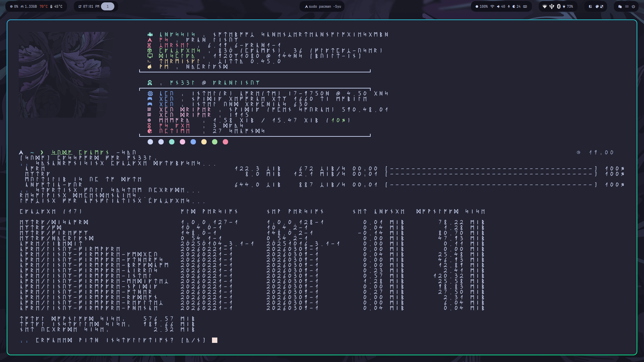
Task: Click the power button icon
Action: click(633, 6)
